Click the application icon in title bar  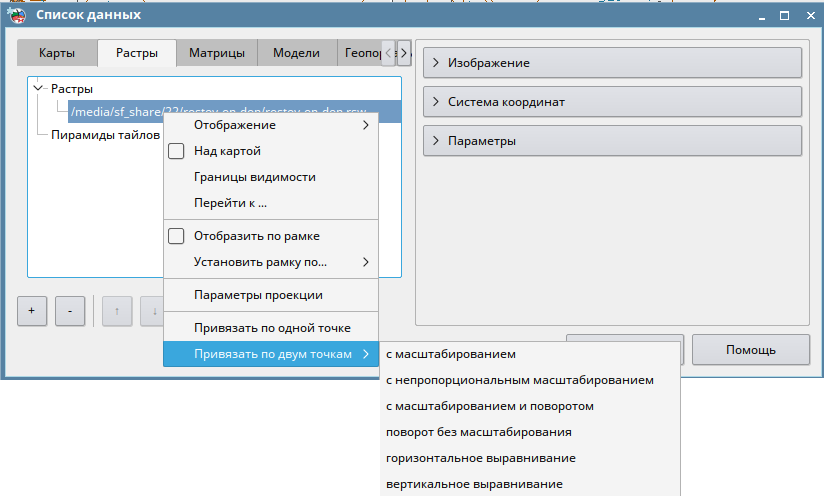coord(17,15)
